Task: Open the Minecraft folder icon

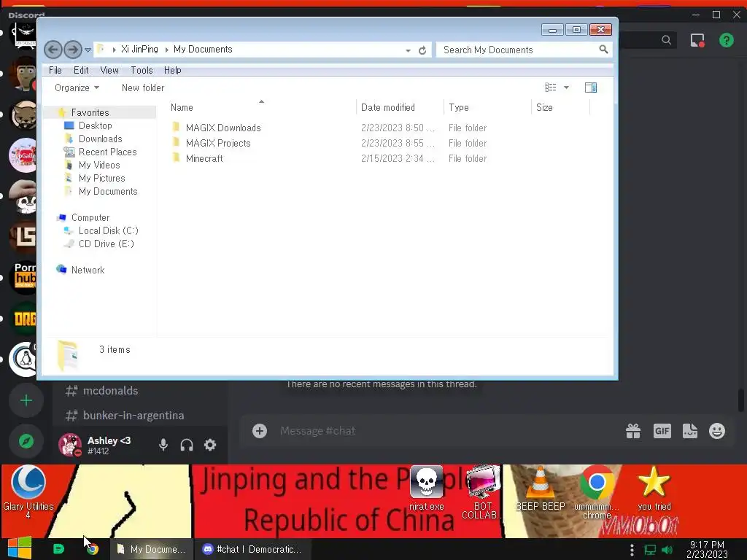Action: 176,157
